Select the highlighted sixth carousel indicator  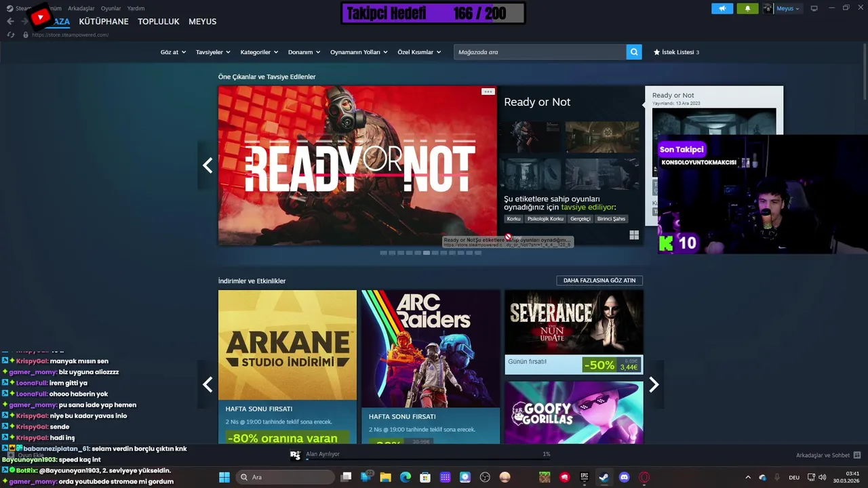click(x=426, y=253)
